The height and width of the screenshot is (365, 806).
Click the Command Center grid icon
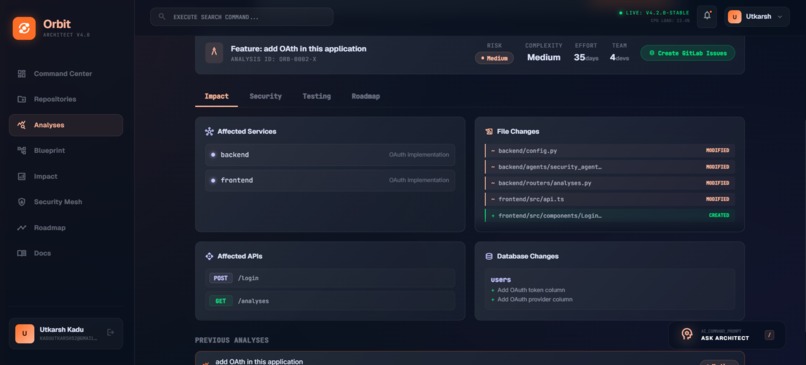click(22, 74)
